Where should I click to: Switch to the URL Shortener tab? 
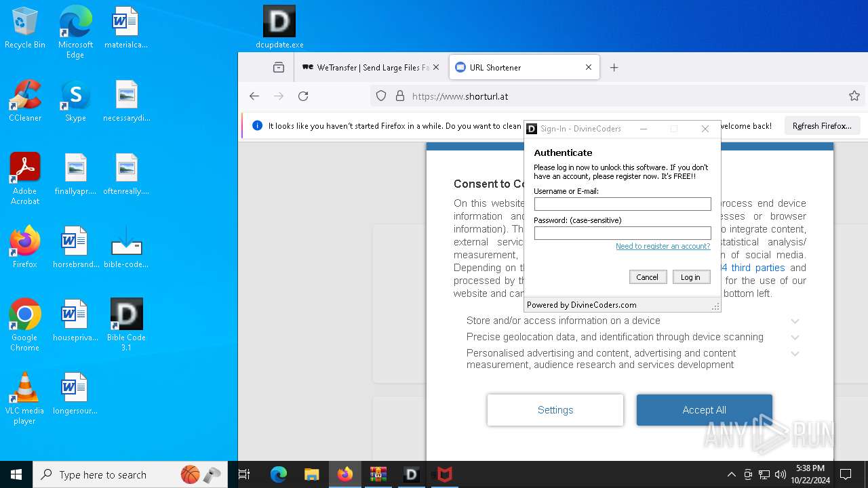(x=524, y=67)
